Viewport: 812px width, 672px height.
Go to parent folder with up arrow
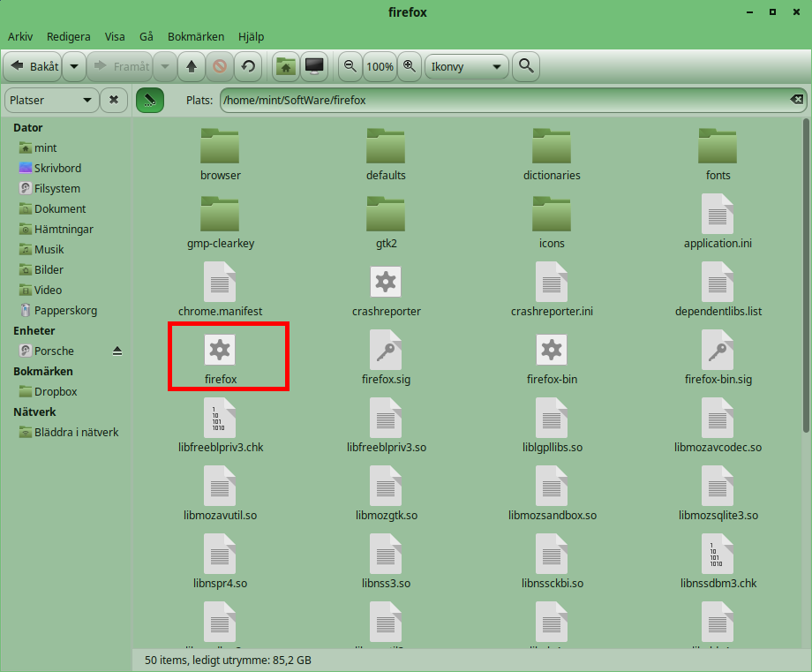coord(192,66)
